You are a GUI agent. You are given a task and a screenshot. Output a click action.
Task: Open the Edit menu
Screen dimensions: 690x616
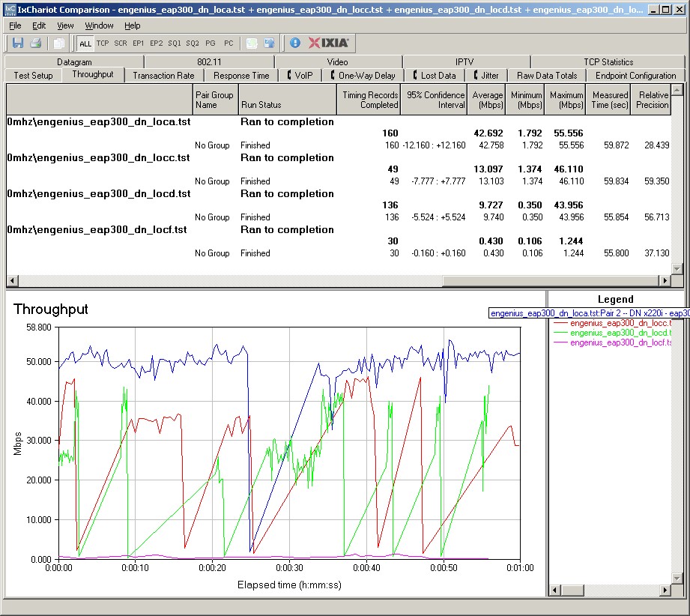coord(39,25)
